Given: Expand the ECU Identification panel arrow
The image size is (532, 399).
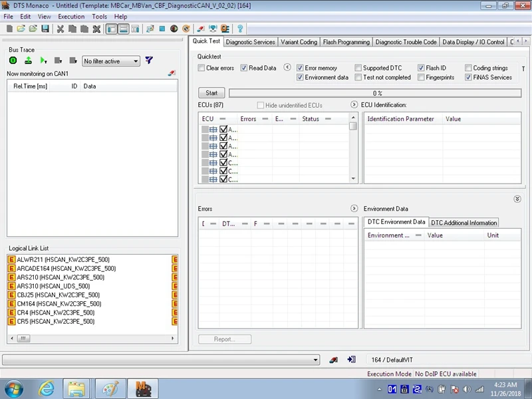Looking at the screenshot, I should pyautogui.click(x=354, y=105).
